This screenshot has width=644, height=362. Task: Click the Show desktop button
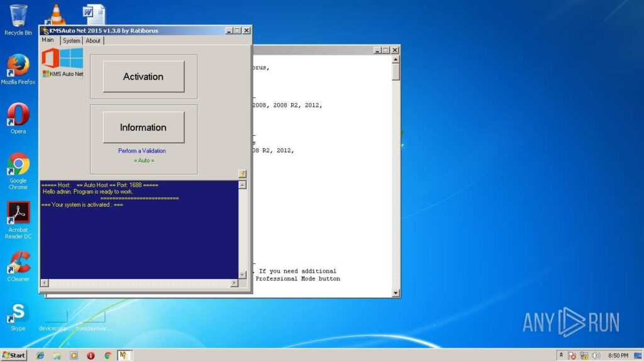(x=638, y=356)
